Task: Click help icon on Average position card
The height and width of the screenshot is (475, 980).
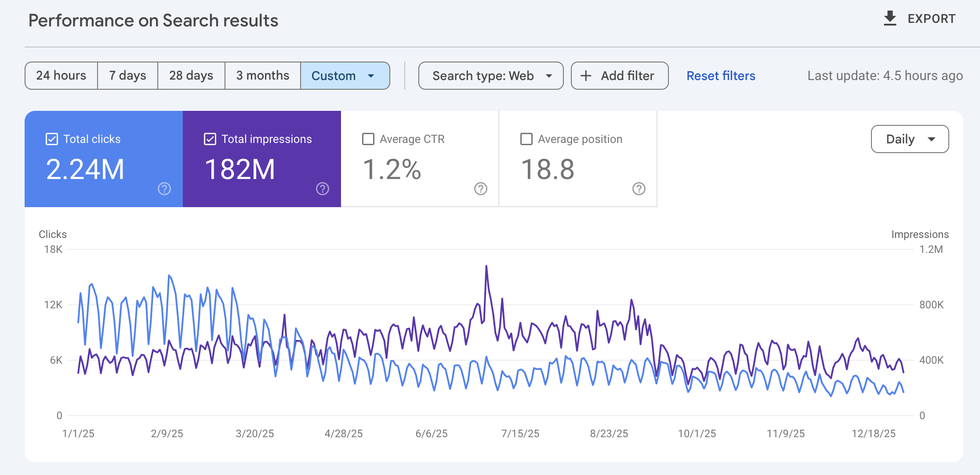Action: click(639, 189)
